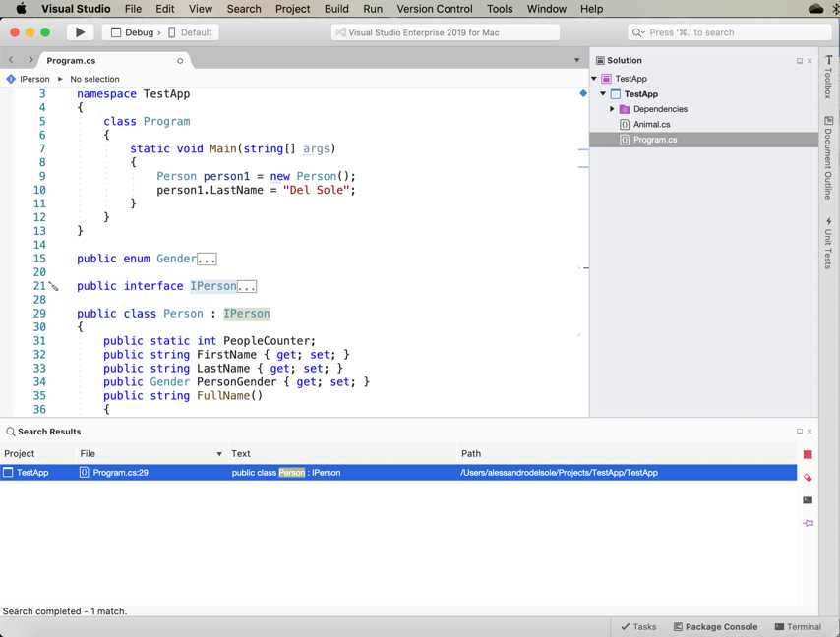Close the Program.cs tab via circle button
Viewport: 840px width, 637px height.
(180, 61)
